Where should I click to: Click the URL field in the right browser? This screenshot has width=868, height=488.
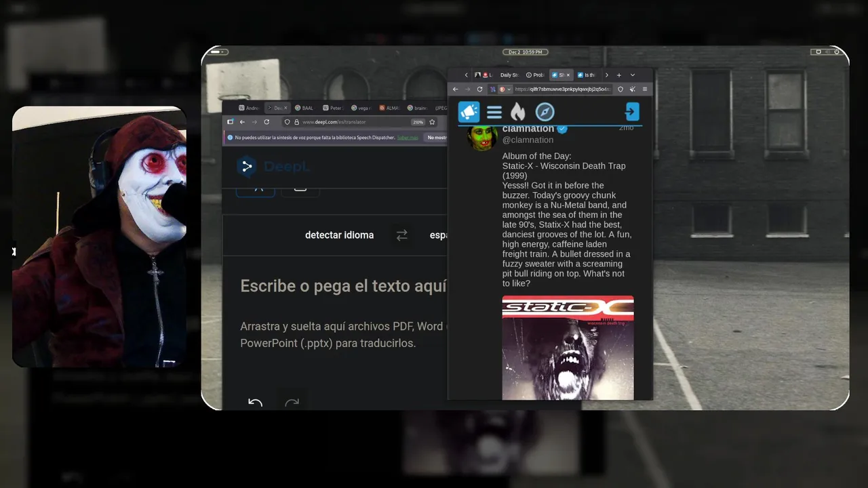563,89
